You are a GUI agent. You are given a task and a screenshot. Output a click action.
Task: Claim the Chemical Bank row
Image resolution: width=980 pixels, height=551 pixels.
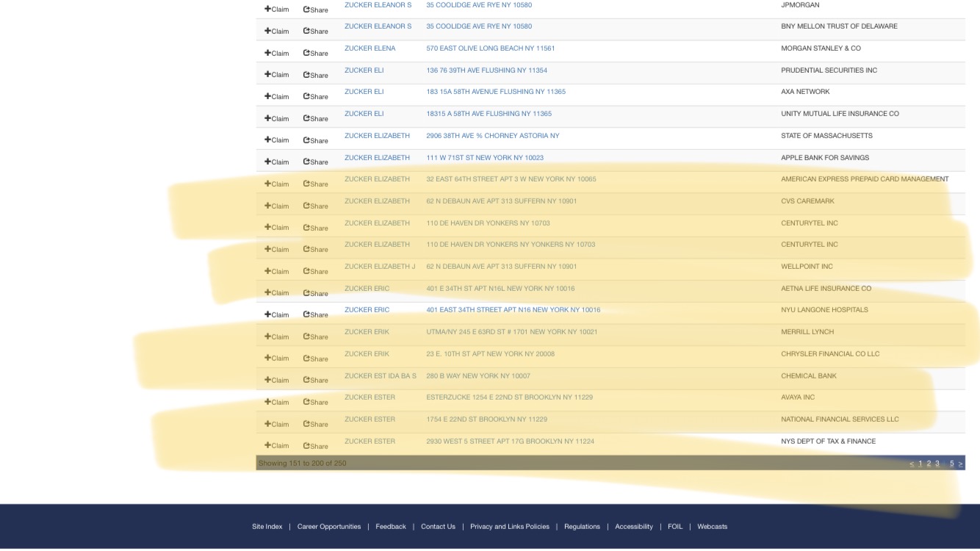(277, 380)
